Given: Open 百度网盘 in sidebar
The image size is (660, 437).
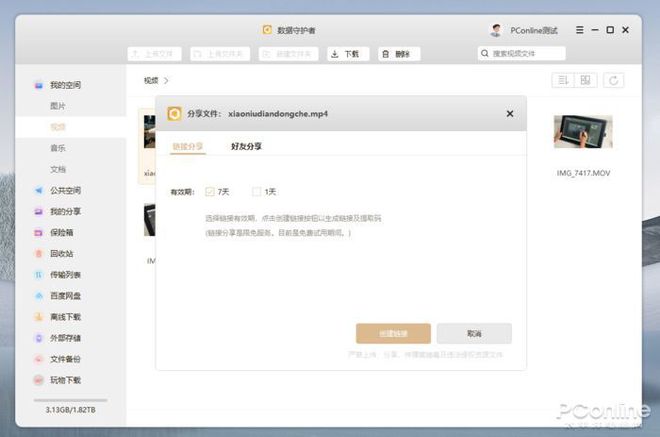Looking at the screenshot, I should (65, 296).
